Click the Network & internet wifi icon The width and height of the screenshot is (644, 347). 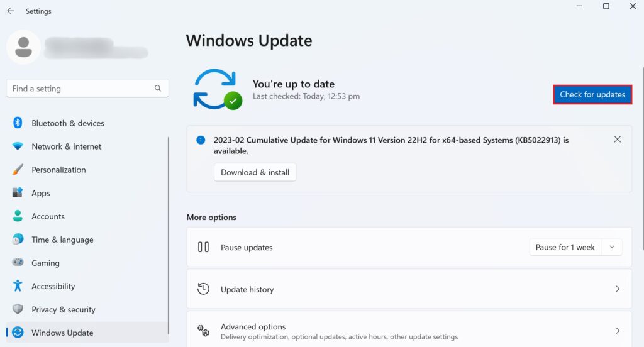click(18, 146)
